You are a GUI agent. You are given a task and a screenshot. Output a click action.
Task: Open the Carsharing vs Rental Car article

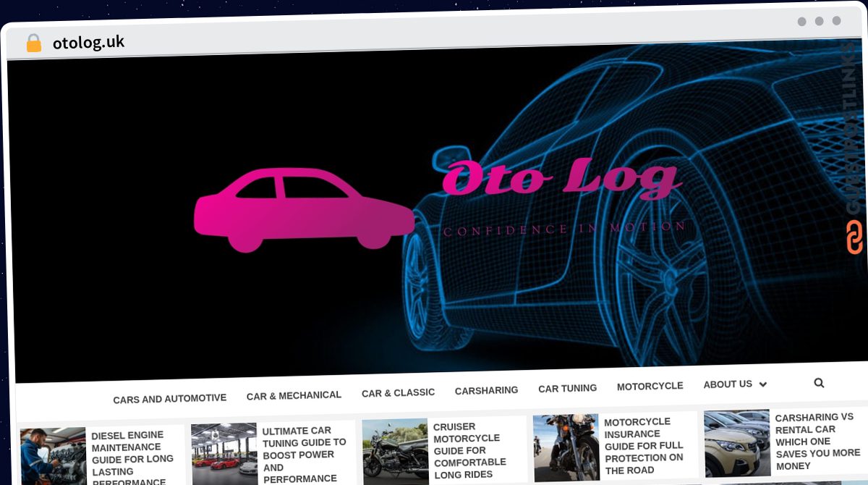tap(817, 442)
